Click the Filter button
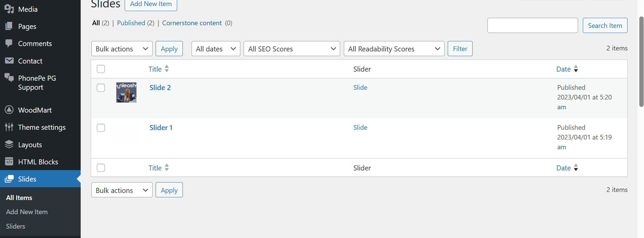This screenshot has height=238, width=644. pyautogui.click(x=460, y=49)
